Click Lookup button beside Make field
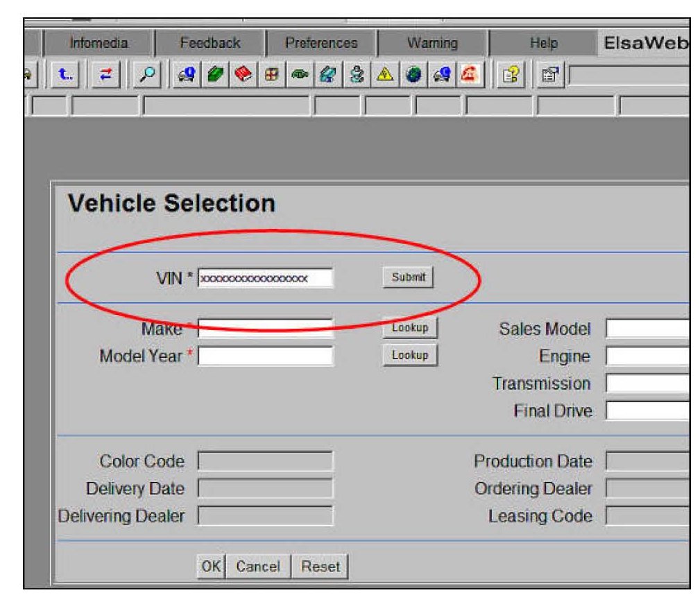The height and width of the screenshot is (604, 700). [409, 327]
